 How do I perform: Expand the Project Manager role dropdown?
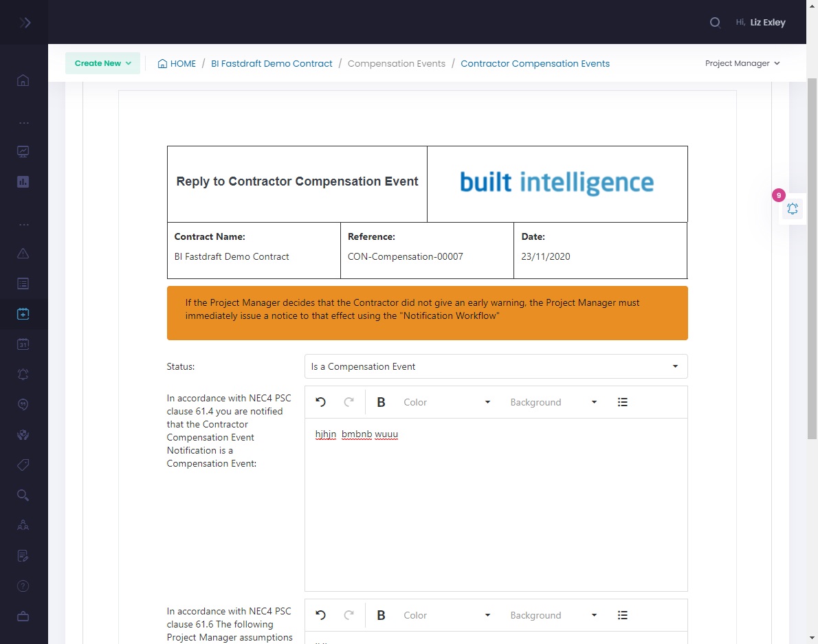(x=742, y=63)
